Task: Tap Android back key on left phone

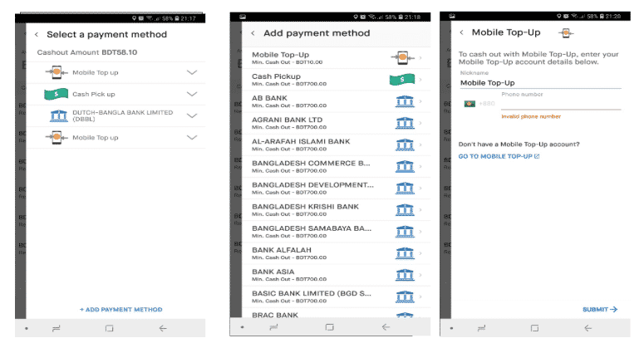Action: coord(163,328)
